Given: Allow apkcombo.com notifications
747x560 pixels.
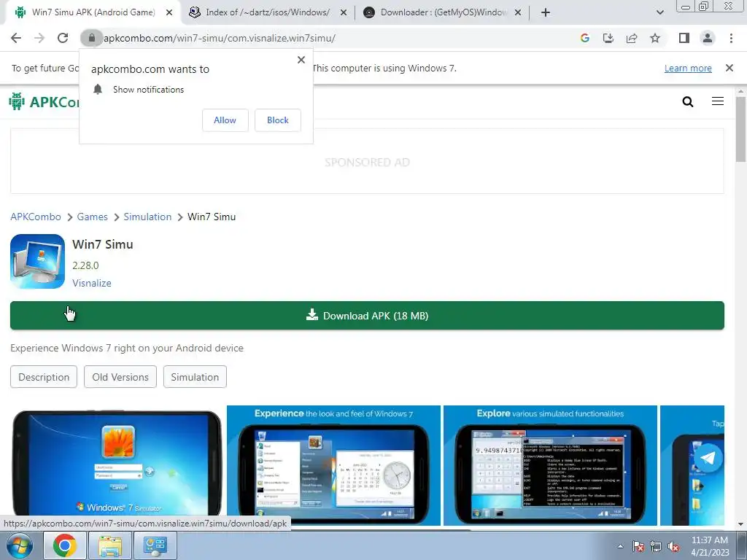Looking at the screenshot, I should [x=225, y=120].
